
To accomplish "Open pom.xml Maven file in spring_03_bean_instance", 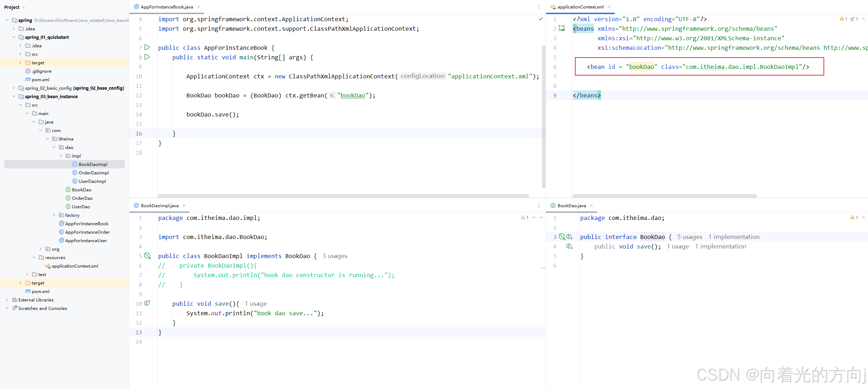I will pos(40,291).
